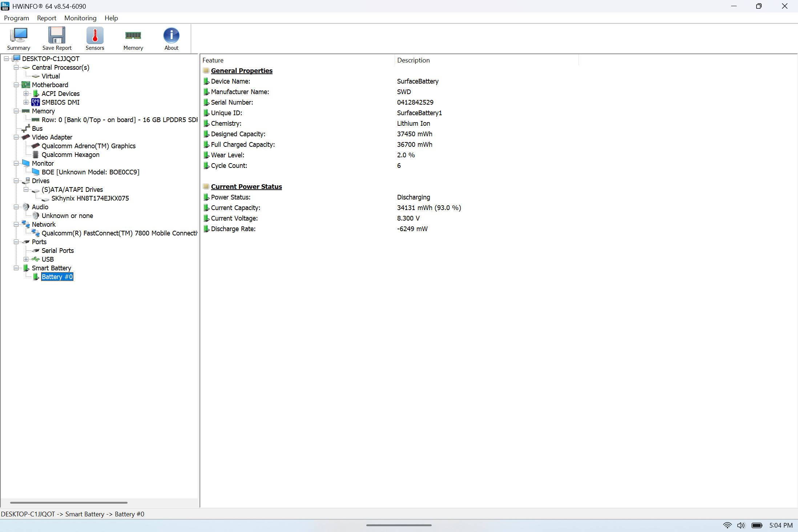Collapse the DESKTOP-C1JJQOT root node
The image size is (798, 532).
tap(7, 59)
